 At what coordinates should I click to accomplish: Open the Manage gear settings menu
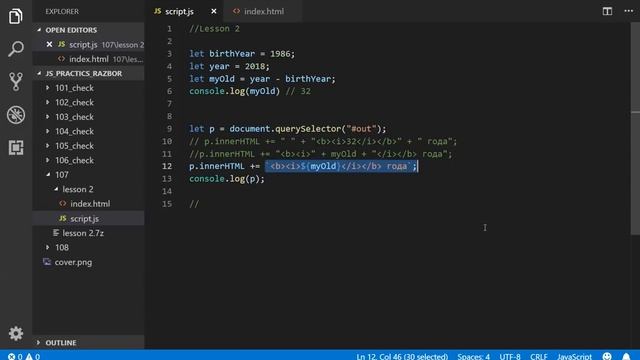(x=16, y=333)
